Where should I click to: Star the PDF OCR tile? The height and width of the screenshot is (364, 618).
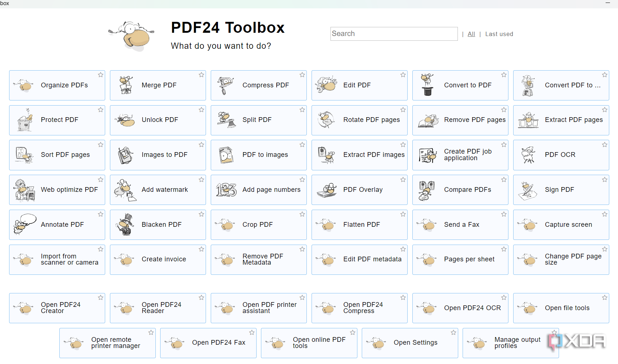[x=605, y=145]
